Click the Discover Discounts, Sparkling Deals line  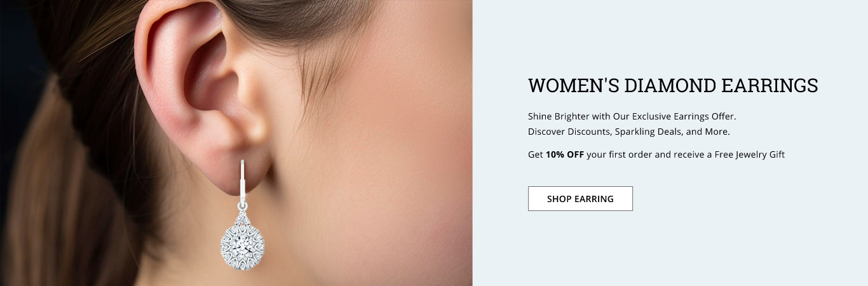pyautogui.click(x=629, y=132)
